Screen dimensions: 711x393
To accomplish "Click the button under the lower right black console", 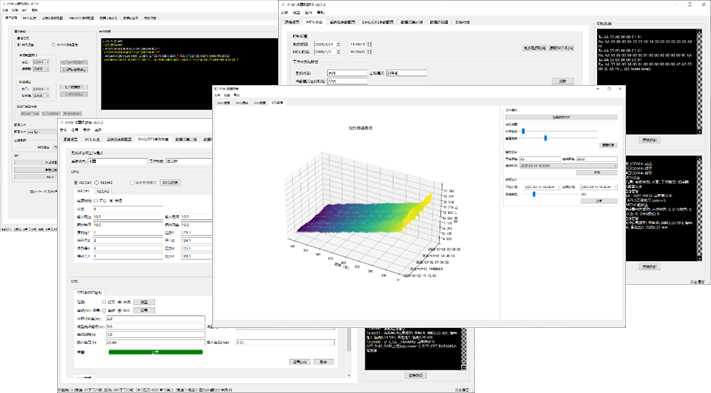I will tap(649, 267).
